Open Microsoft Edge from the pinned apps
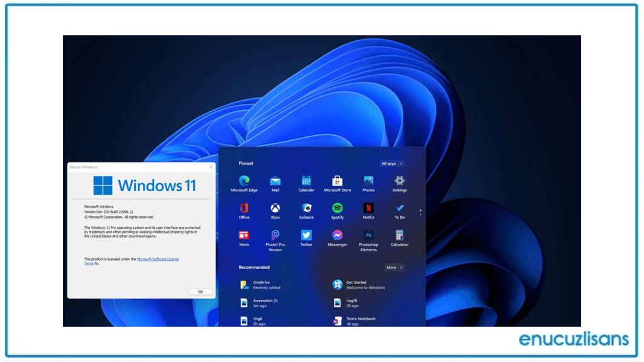 (x=244, y=179)
